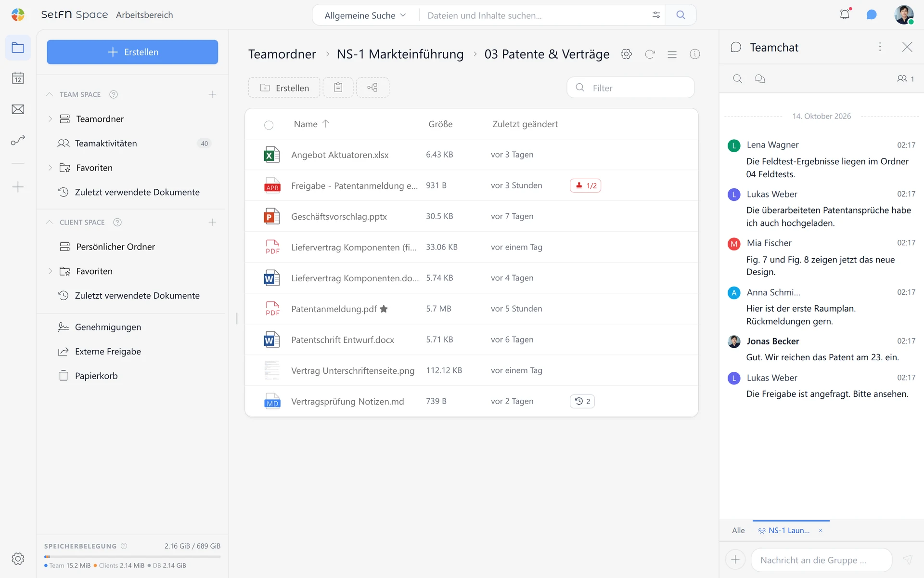
Task: Show folder info panel
Action: [x=695, y=54]
